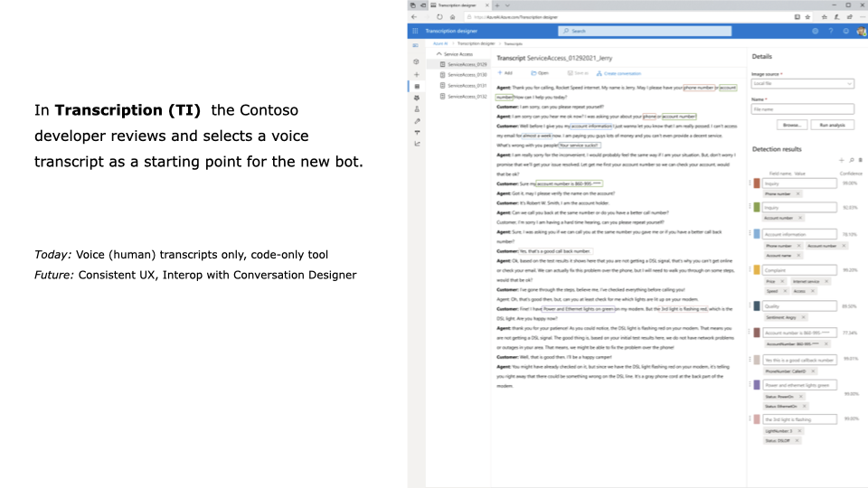Screen dimensions: 868x488
Task: Remove the Price tag
Action: pyautogui.click(x=782, y=282)
